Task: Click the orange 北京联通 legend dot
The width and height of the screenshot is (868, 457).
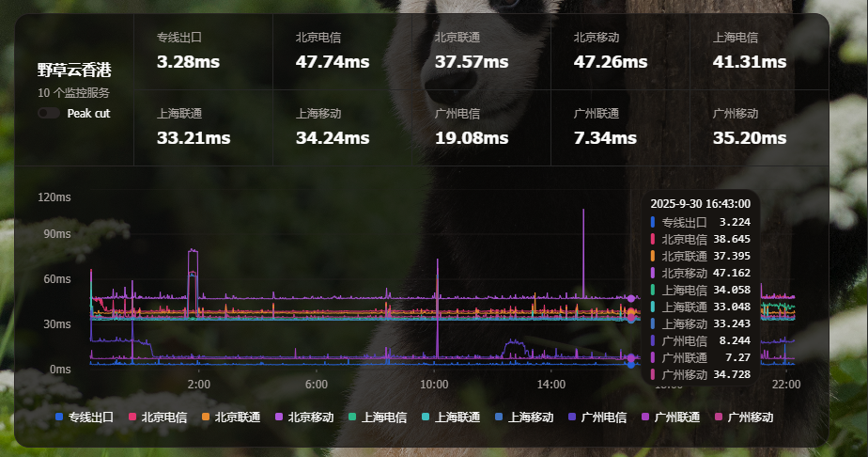Action: pos(206,416)
